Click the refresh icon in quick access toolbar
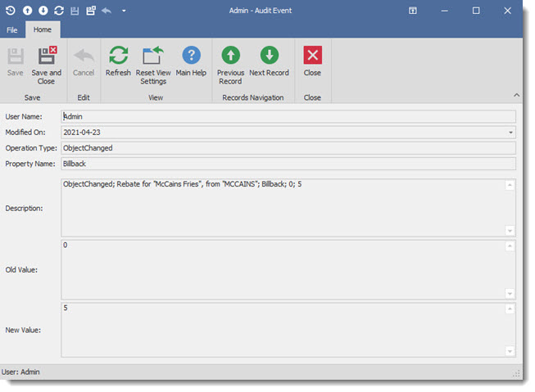Viewport: 535px width, 392px height. coord(59,11)
